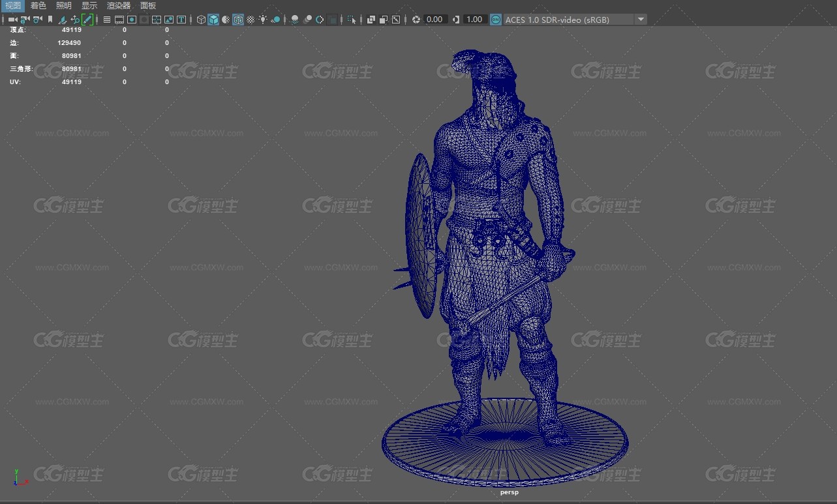The height and width of the screenshot is (504, 837).
Task: Open the 面板 menu
Action: 148,6
